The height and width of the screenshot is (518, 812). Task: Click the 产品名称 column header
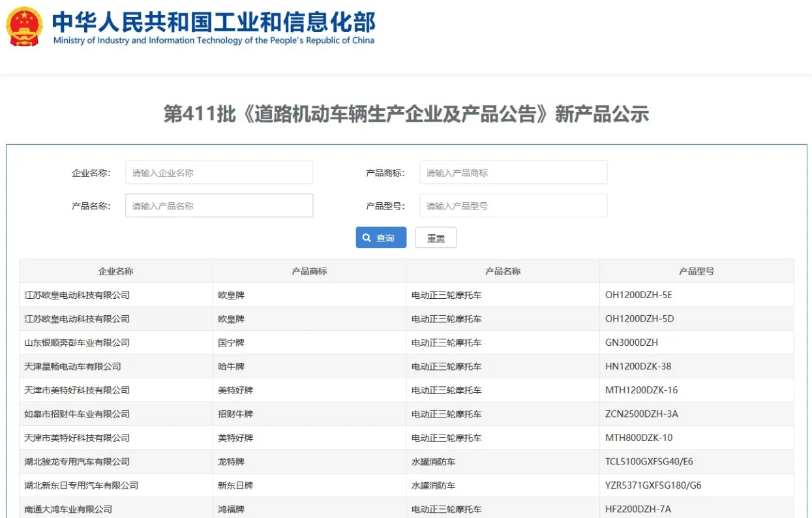[x=503, y=271]
